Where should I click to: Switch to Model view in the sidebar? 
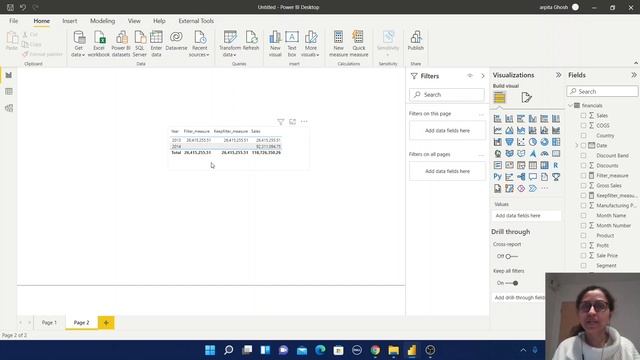[9, 108]
